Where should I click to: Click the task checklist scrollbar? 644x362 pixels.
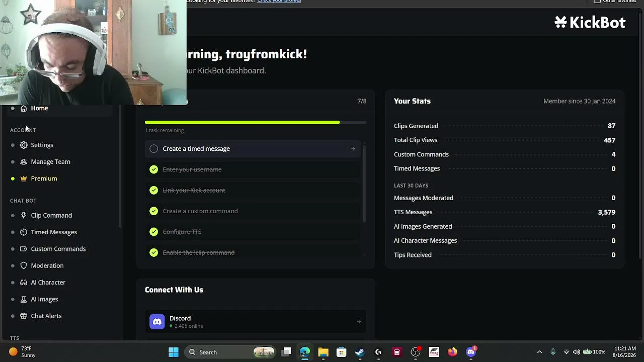(x=364, y=183)
